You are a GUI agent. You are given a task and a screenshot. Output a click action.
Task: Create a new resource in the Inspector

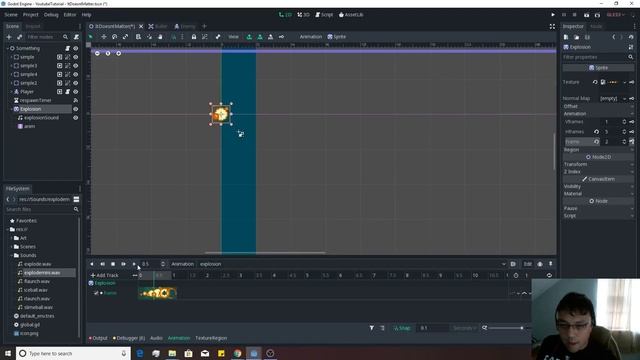point(566,37)
